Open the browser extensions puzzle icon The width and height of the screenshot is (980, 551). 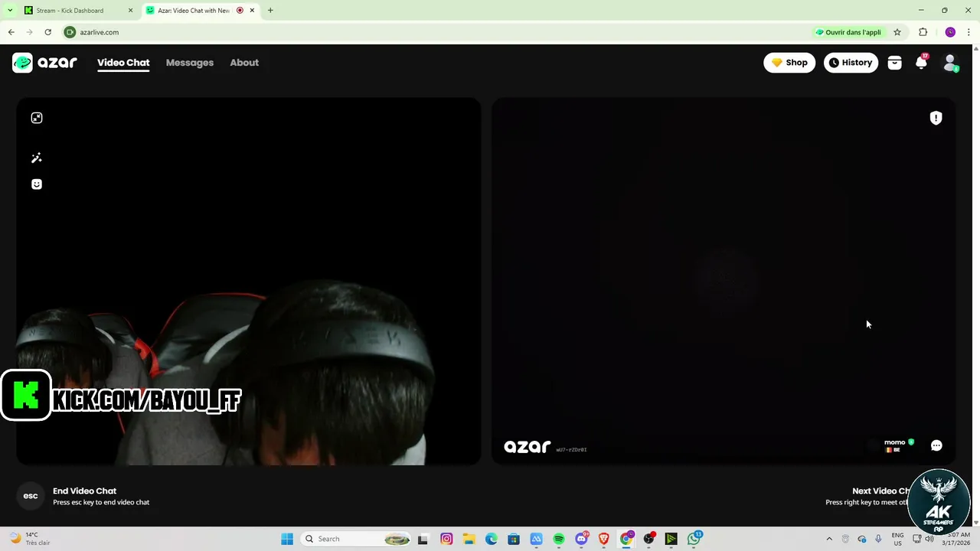923,32
